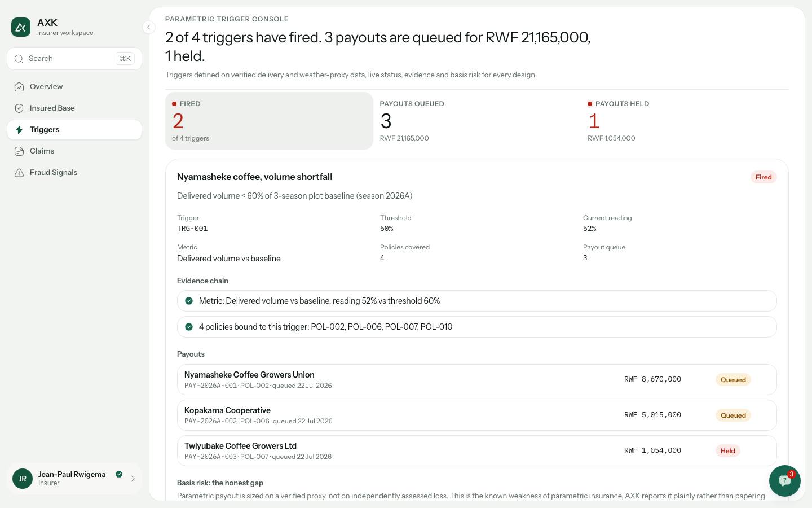Click Queued badge on Kopakama Cooperative payout
Viewport: 812px width, 508px height.
(x=733, y=415)
